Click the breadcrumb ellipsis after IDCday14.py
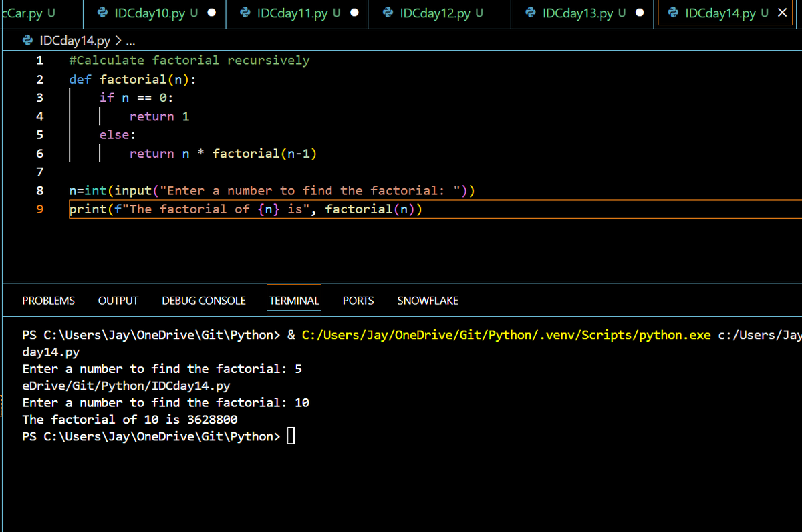The image size is (802, 532). (130, 41)
